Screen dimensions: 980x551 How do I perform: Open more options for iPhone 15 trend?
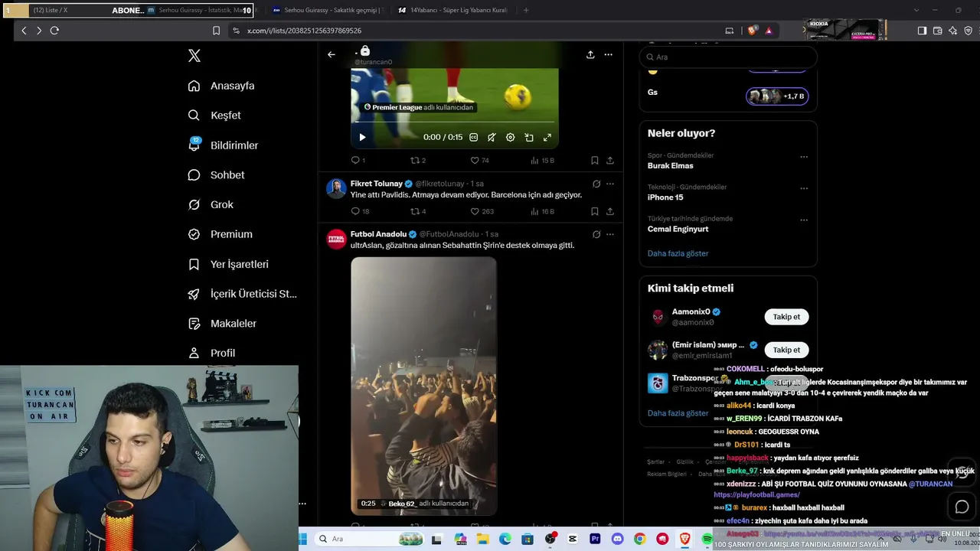pyautogui.click(x=804, y=188)
